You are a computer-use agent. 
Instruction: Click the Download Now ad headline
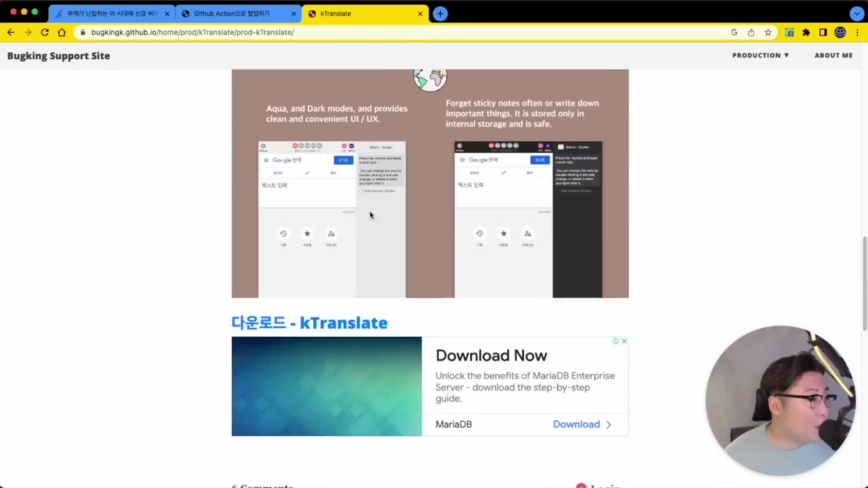(491, 355)
